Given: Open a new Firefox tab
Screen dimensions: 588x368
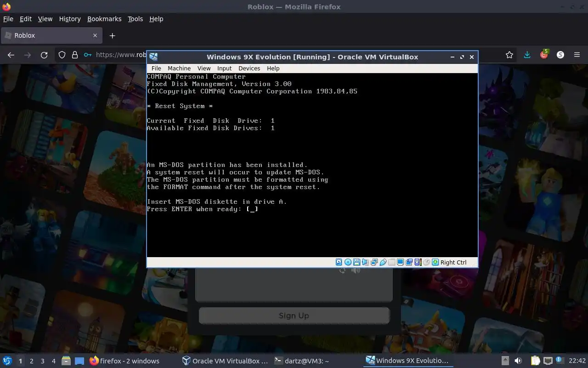Looking at the screenshot, I should (112, 35).
